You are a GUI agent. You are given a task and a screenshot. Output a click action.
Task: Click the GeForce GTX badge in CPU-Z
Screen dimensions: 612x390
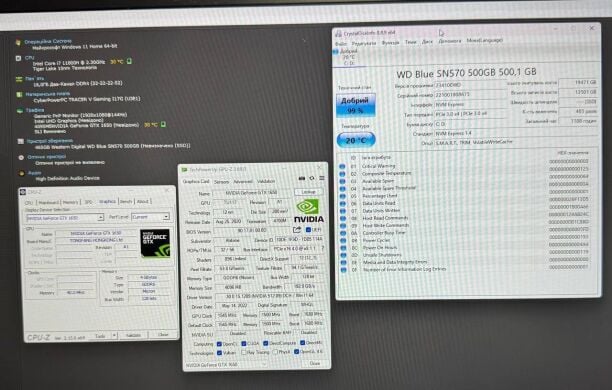pos(155,243)
